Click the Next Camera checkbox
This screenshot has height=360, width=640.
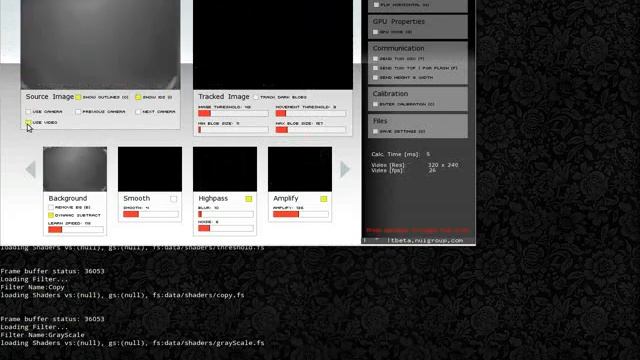[138, 111]
